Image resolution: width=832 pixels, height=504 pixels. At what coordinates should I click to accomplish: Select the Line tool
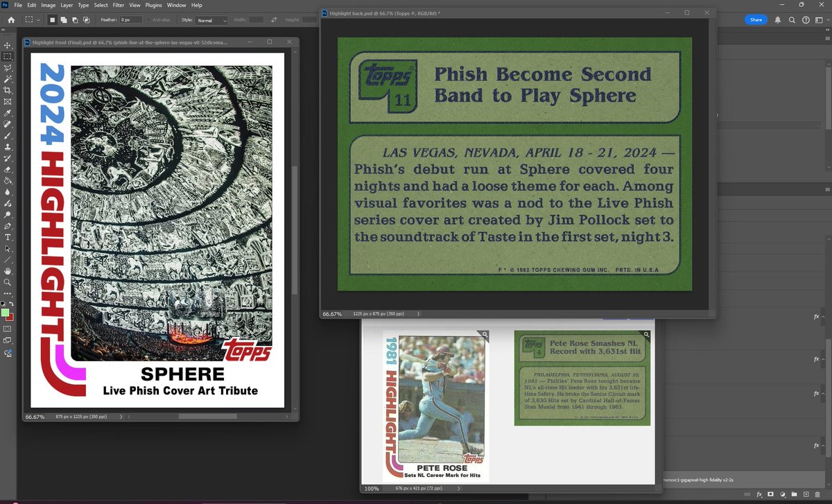point(8,259)
